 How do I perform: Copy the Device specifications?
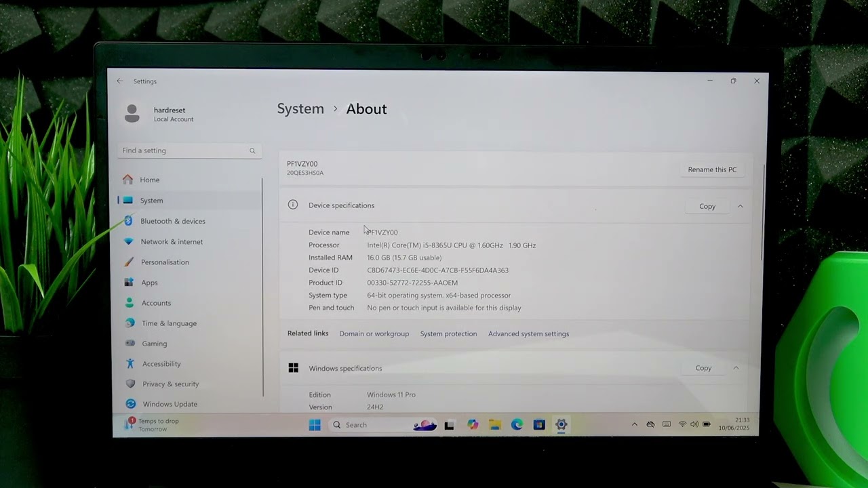click(707, 206)
